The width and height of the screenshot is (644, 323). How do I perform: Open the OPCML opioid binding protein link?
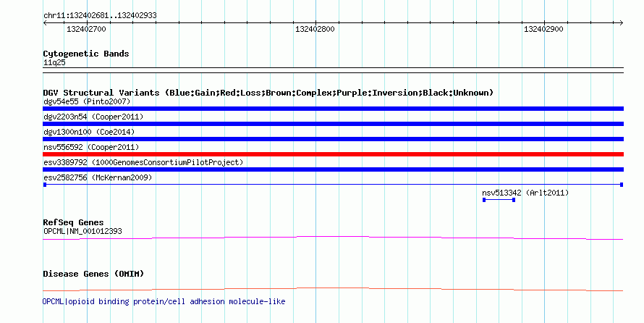[x=164, y=301]
